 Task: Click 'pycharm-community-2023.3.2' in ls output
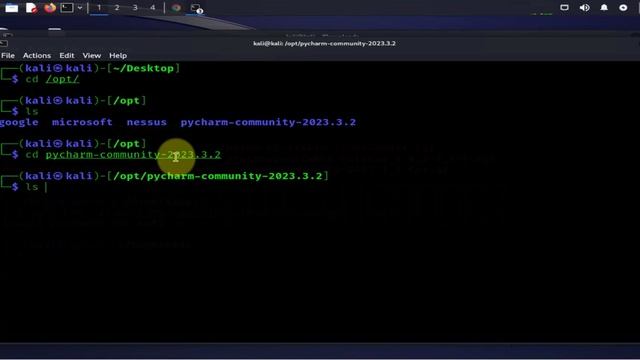pyautogui.click(x=268, y=122)
